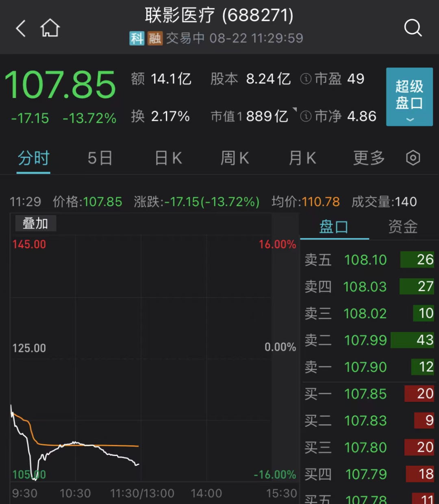Image resolution: width=439 pixels, height=504 pixels.
Task: Switch to the 月K monthly chart tab
Action: 302,158
